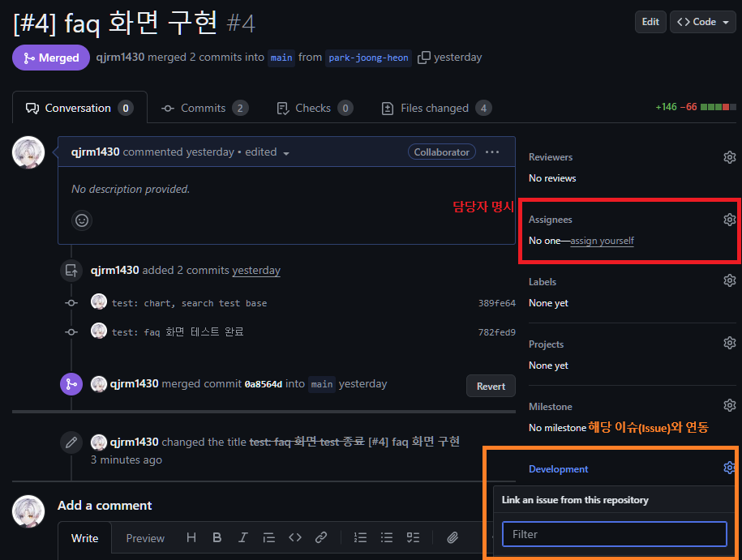Insert numbered list toolbar icon
Screen dimensions: 742x560
tap(360, 537)
